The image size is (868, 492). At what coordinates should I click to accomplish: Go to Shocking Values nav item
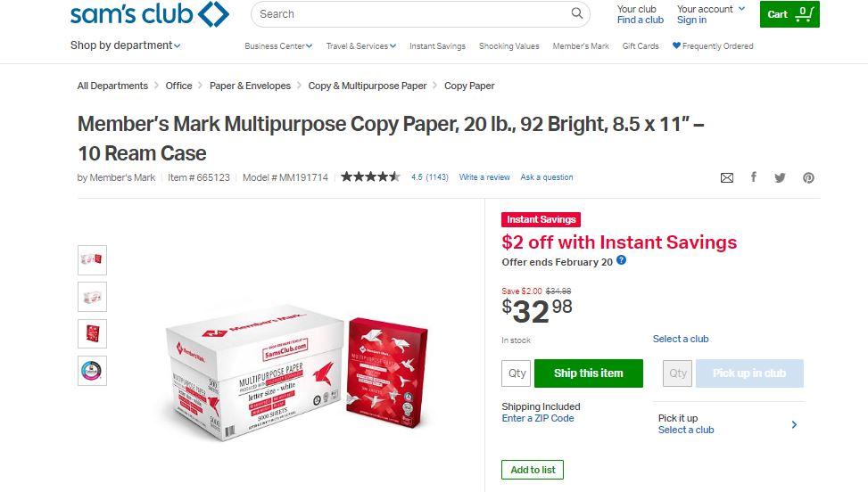508,45
